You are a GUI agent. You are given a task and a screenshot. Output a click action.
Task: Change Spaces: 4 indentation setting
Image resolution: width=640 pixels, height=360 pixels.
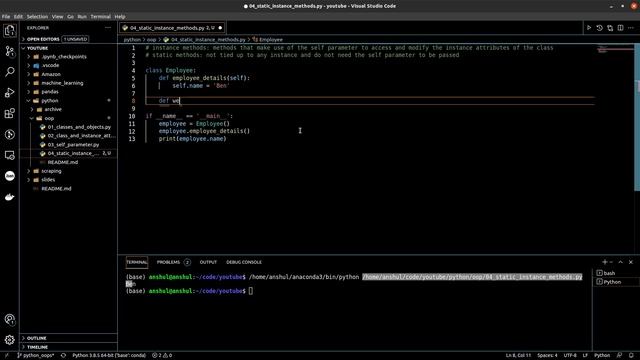[547, 356]
